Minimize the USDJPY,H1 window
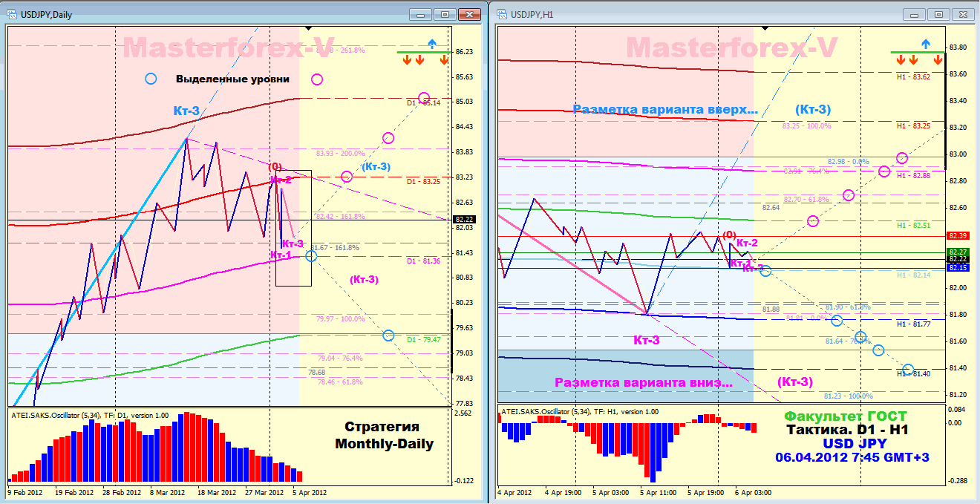The width and height of the screenshot is (980, 504). 915,14
